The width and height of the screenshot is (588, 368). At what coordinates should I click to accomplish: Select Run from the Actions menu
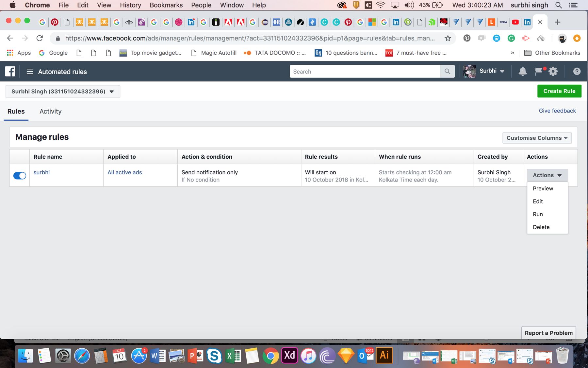547,214
